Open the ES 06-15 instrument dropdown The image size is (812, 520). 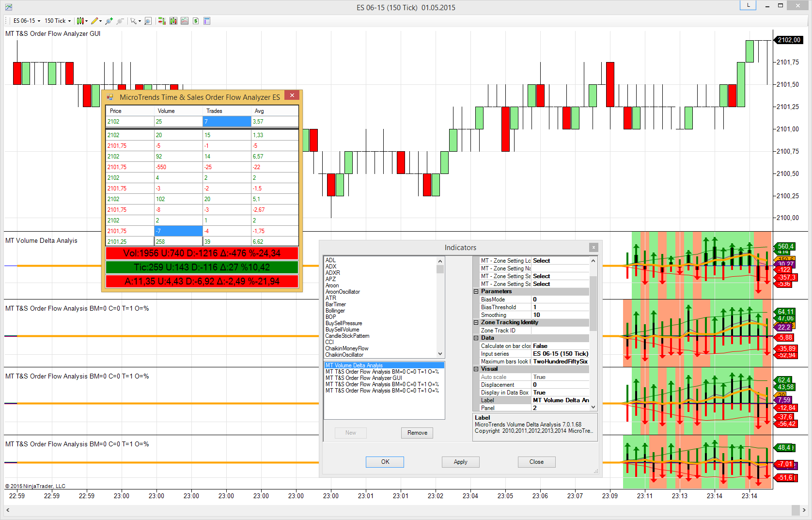pos(27,21)
